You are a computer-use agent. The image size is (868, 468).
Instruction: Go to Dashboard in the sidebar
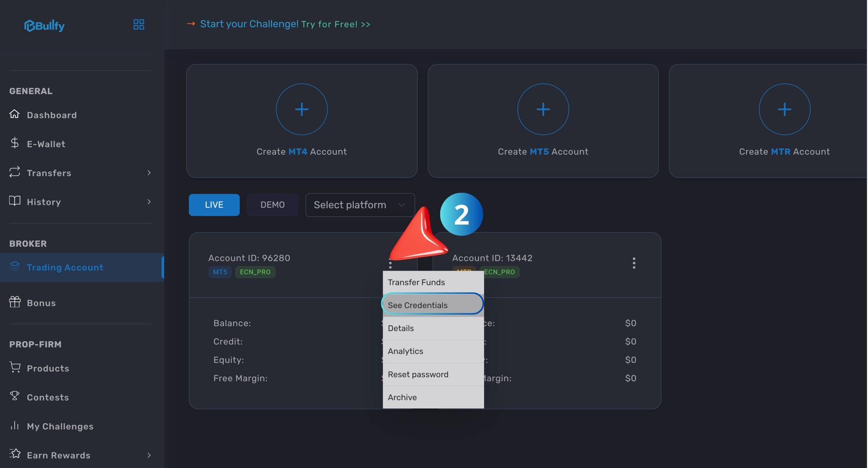52,115
